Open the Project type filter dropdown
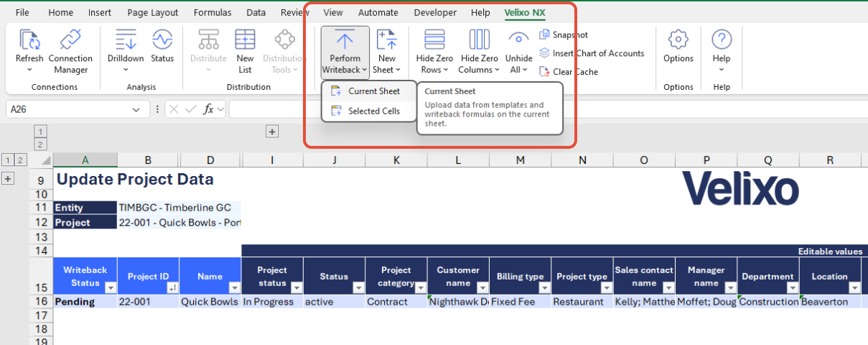 point(606,287)
